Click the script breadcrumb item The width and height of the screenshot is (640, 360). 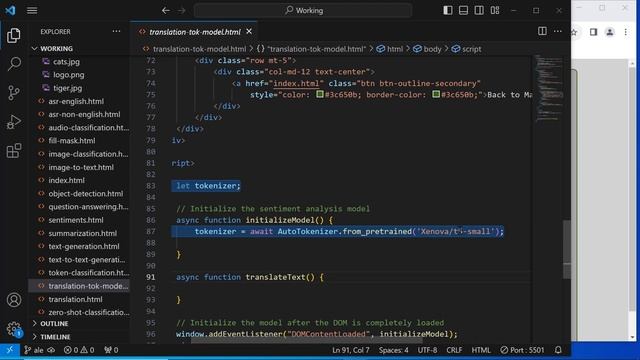tap(467, 49)
